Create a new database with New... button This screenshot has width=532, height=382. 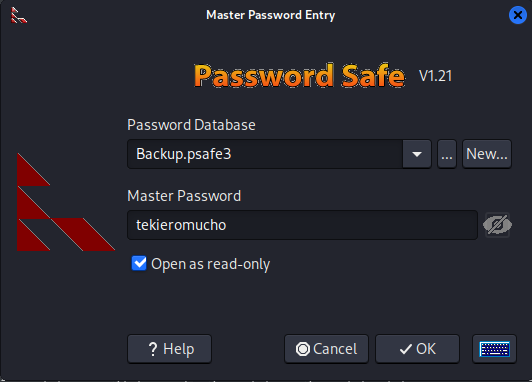pyautogui.click(x=487, y=154)
